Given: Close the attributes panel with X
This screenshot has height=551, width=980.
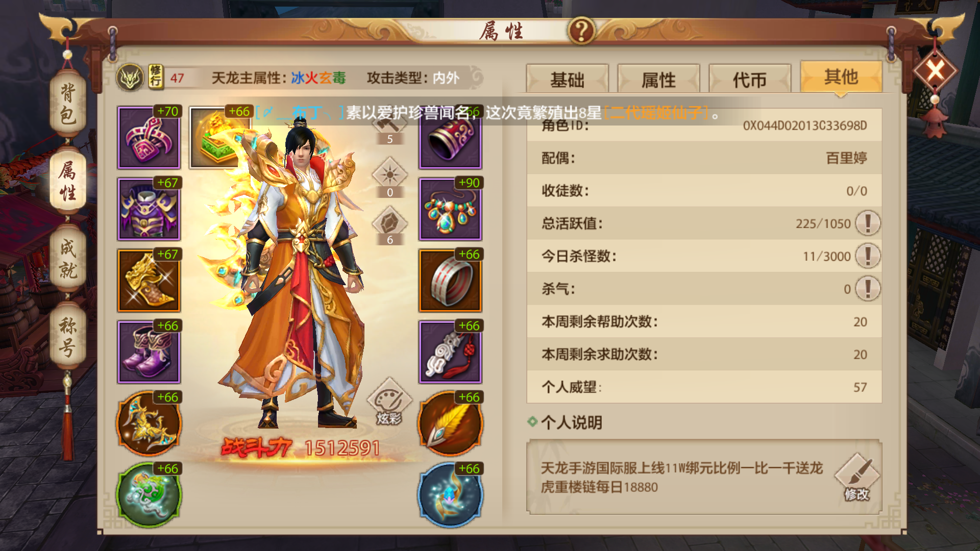Looking at the screenshot, I should (x=935, y=70).
